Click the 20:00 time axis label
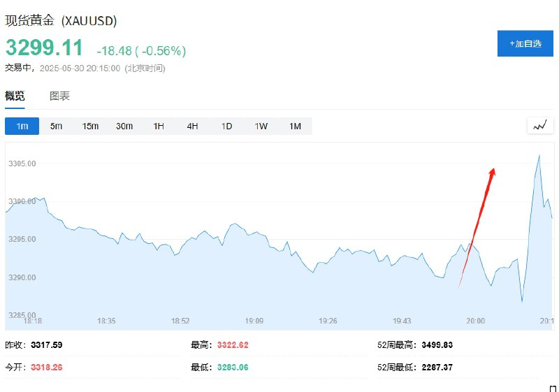 [x=476, y=321]
